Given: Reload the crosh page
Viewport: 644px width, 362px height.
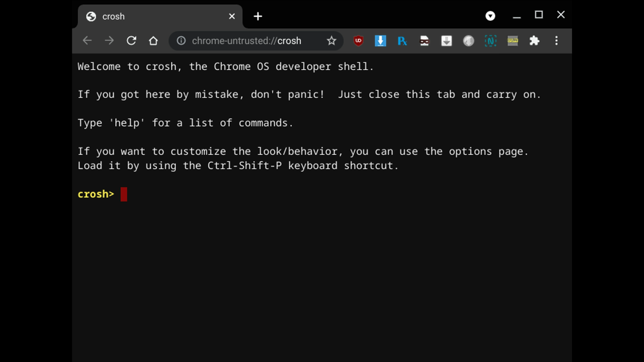Looking at the screenshot, I should pos(131,41).
